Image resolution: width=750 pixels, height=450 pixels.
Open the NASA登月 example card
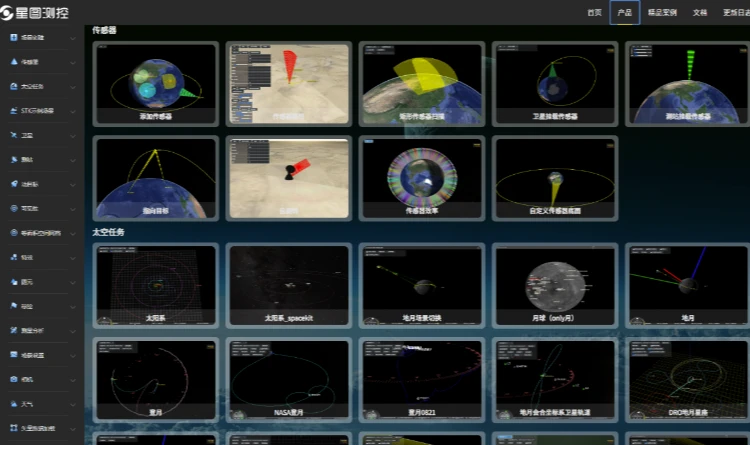(x=288, y=379)
